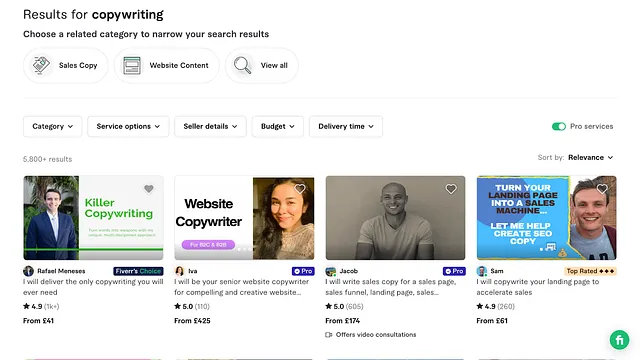The width and height of the screenshot is (640, 360).
Task: Open 'I will copywrite your landing page' title
Action: tap(538, 287)
